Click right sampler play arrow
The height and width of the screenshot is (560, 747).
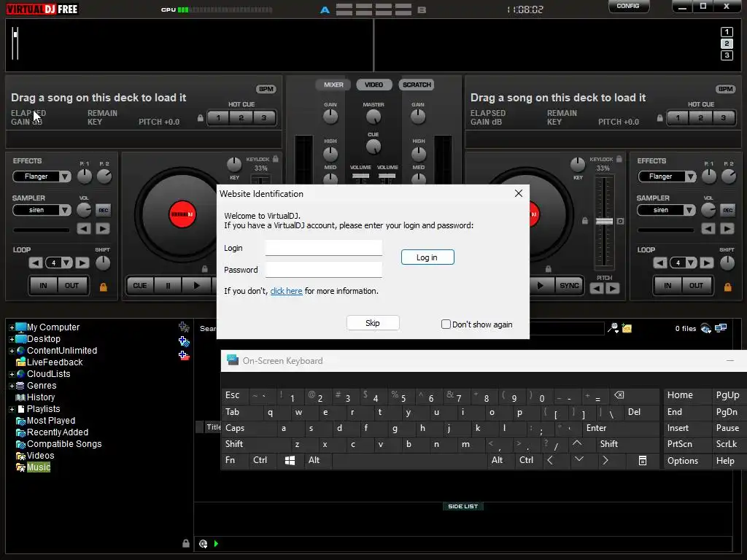point(727,229)
